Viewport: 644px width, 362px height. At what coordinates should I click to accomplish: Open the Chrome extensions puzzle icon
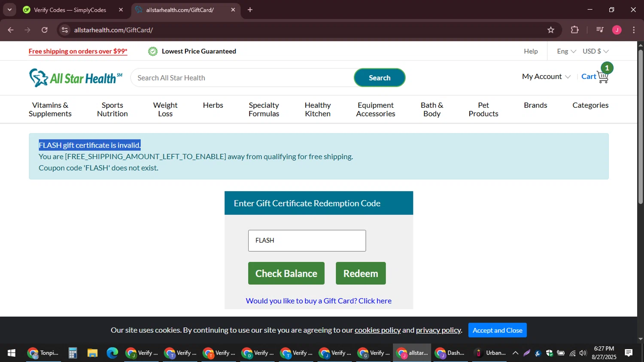pyautogui.click(x=574, y=30)
